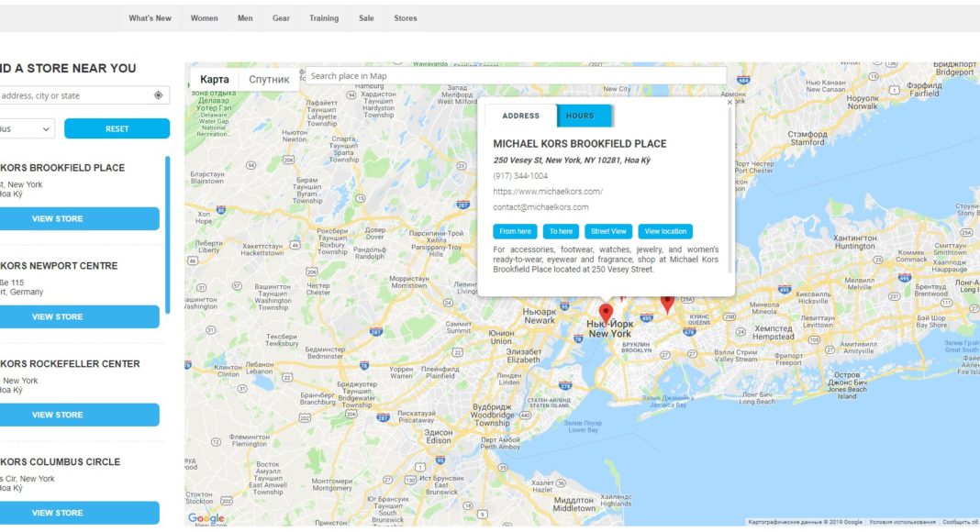Open the radius dropdown
Image resolution: width=980 pixels, height=532 pixels.
tap(27, 128)
